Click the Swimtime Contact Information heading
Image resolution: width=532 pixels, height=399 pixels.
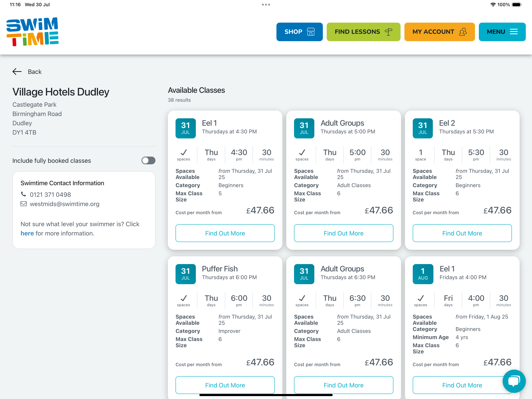(62, 183)
